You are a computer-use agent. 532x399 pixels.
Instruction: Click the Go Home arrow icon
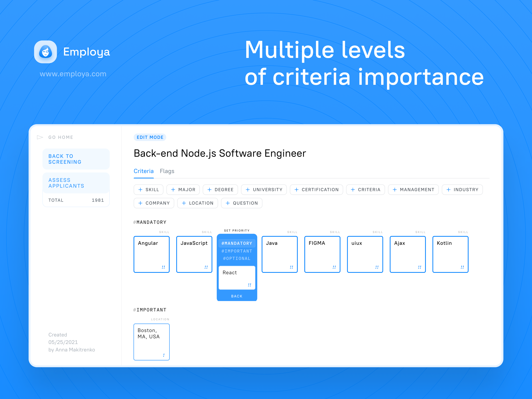point(40,137)
